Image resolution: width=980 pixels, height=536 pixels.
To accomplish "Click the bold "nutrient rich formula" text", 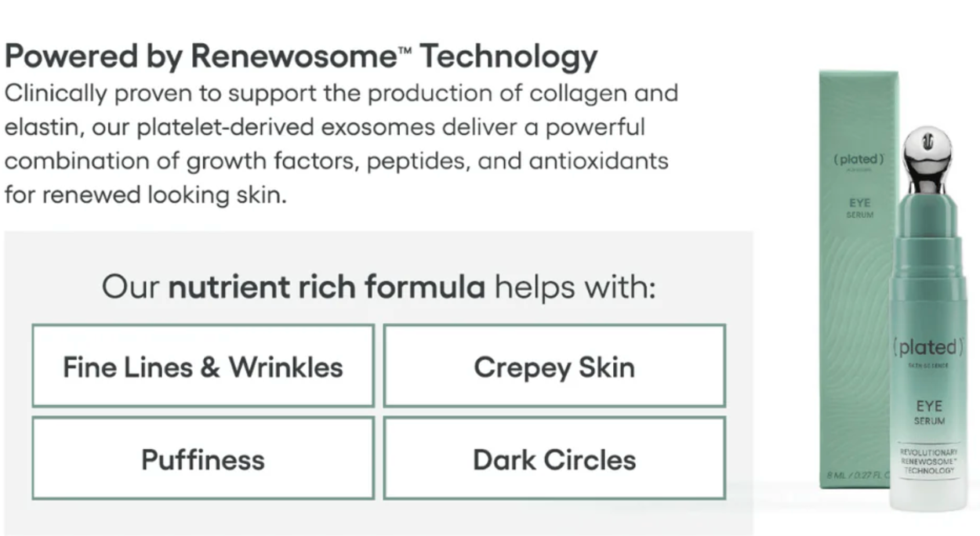I will click(x=327, y=288).
